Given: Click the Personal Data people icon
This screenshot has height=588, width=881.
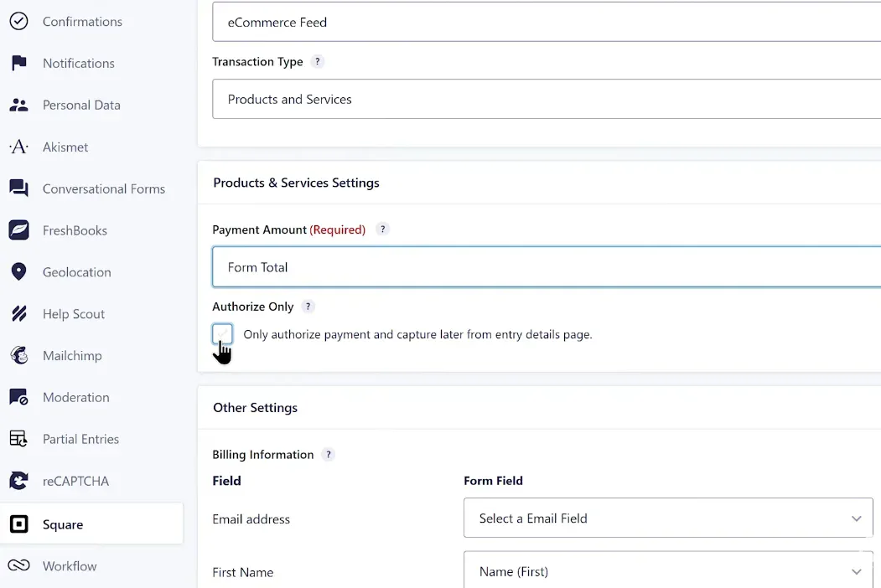Looking at the screenshot, I should (18, 106).
